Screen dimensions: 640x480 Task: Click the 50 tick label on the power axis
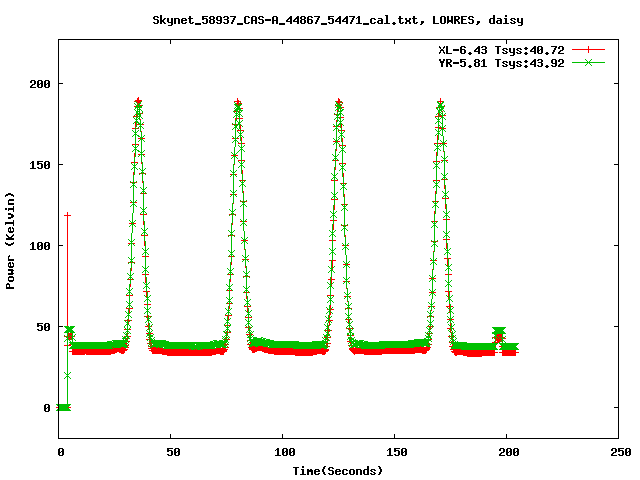43,327
